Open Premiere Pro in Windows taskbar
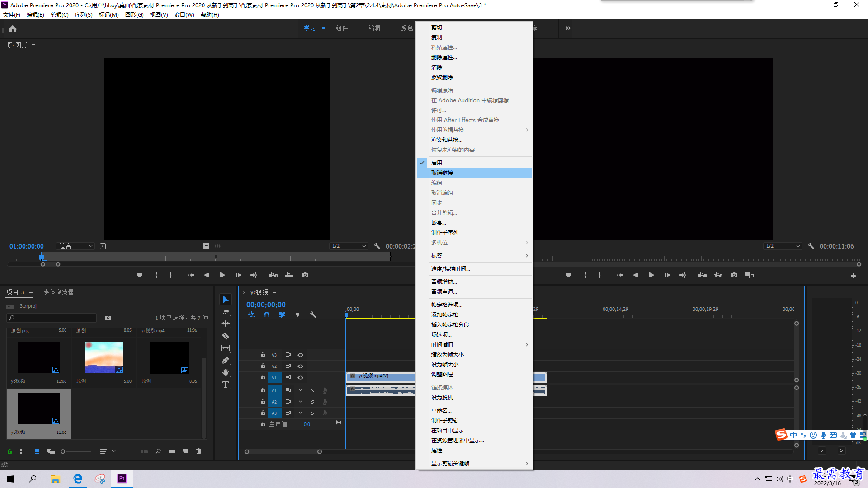 (x=122, y=479)
